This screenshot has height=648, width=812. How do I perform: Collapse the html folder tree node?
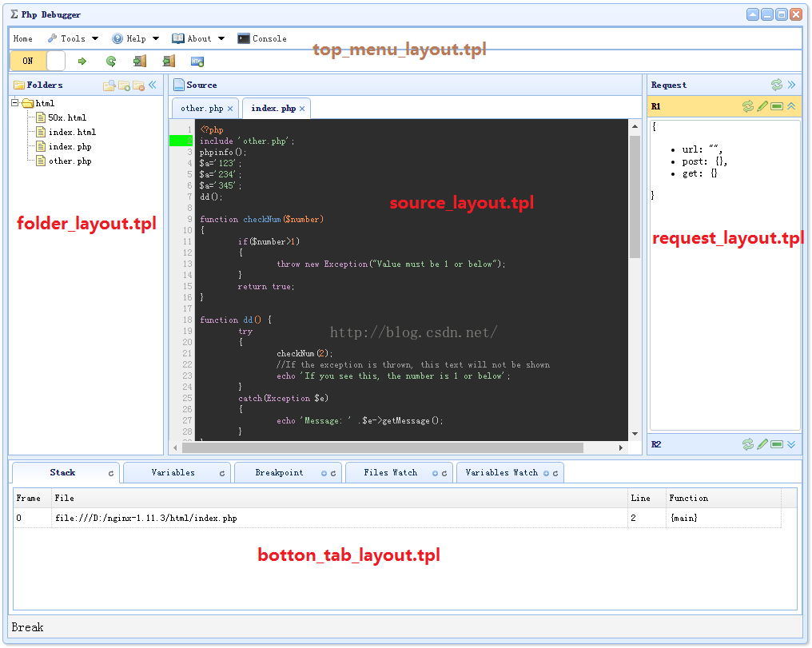(x=14, y=102)
